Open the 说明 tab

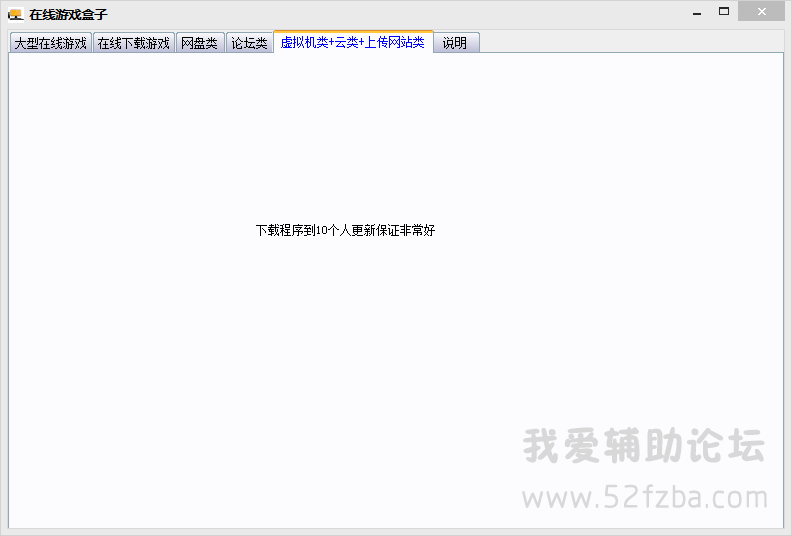(456, 43)
